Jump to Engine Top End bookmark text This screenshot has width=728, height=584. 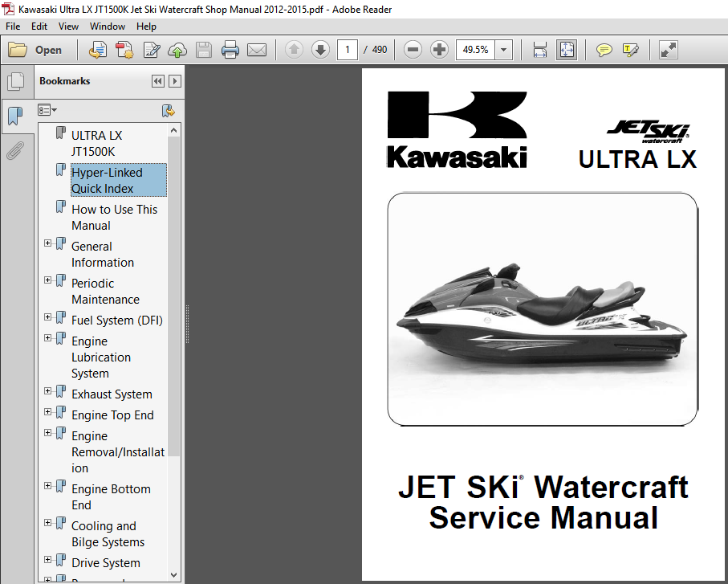(x=112, y=415)
